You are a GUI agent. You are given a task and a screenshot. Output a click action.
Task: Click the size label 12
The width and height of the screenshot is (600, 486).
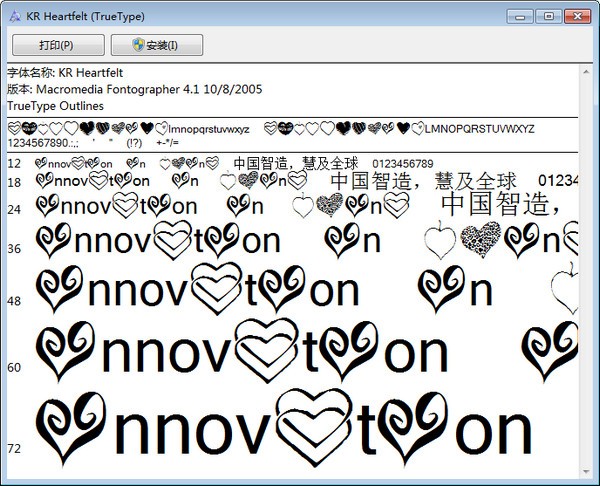tap(14, 164)
